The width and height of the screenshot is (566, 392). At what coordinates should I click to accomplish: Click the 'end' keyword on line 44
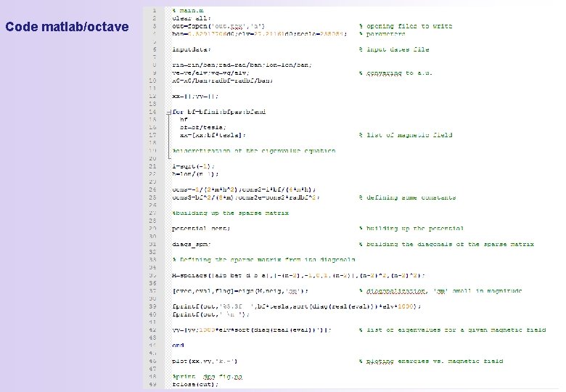178,346
